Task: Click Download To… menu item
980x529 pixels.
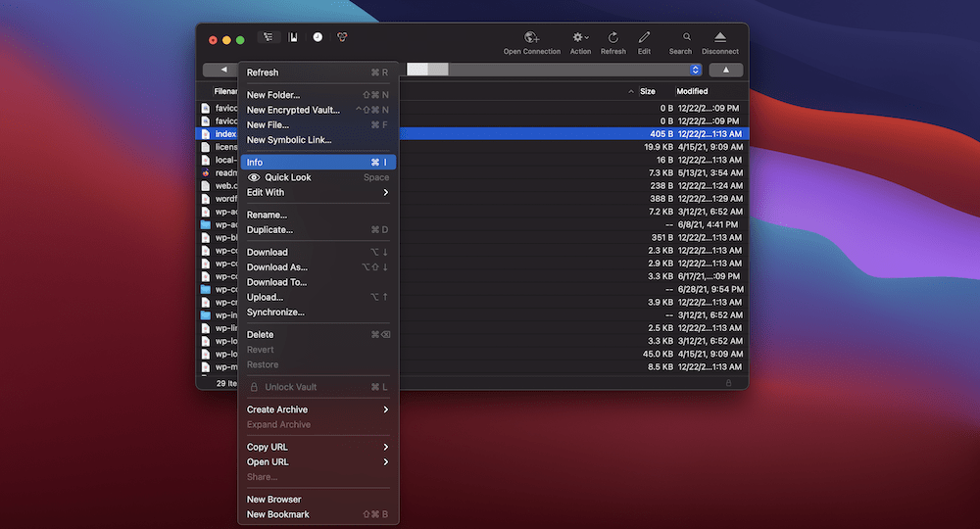Action: coord(318,282)
